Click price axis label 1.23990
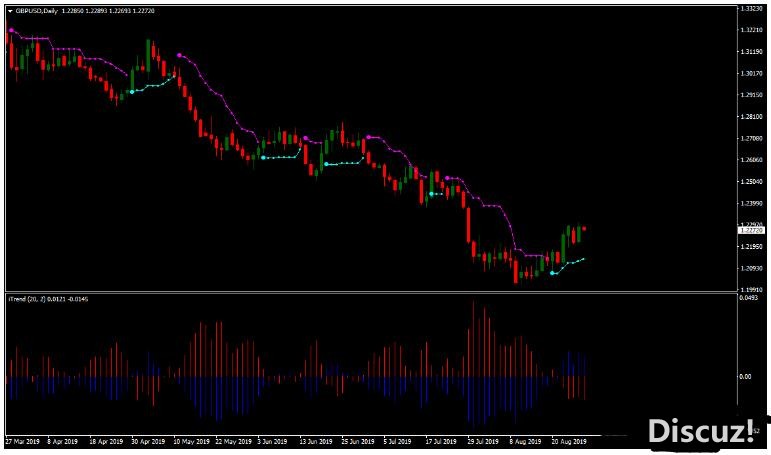Screen dimensions: 771x455 pos(751,203)
